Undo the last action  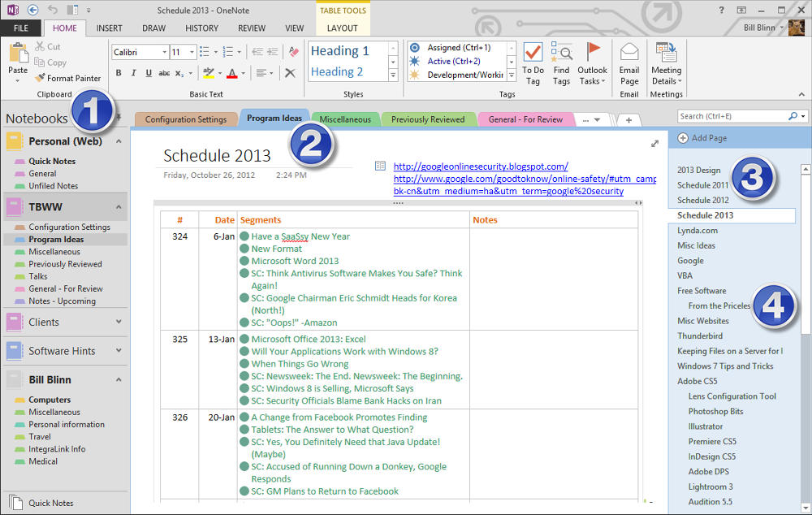pos(52,10)
